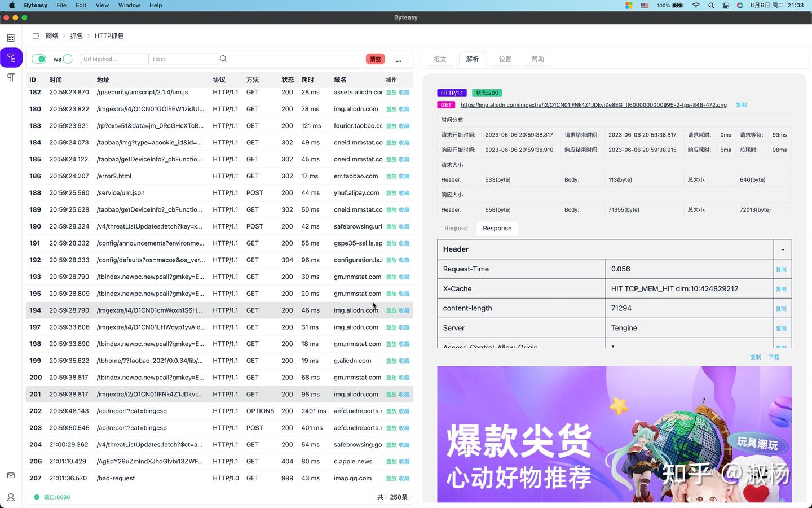Click the search magnifier icon in filter bar
This screenshot has width=812, height=508.
click(x=223, y=59)
